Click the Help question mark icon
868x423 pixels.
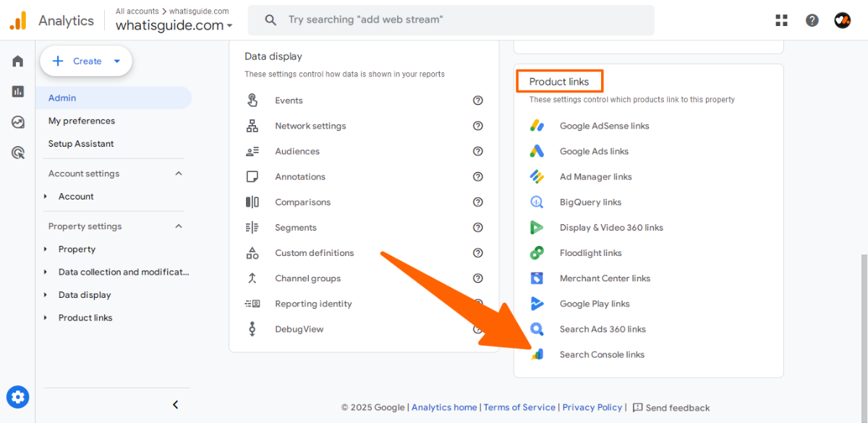[812, 20]
